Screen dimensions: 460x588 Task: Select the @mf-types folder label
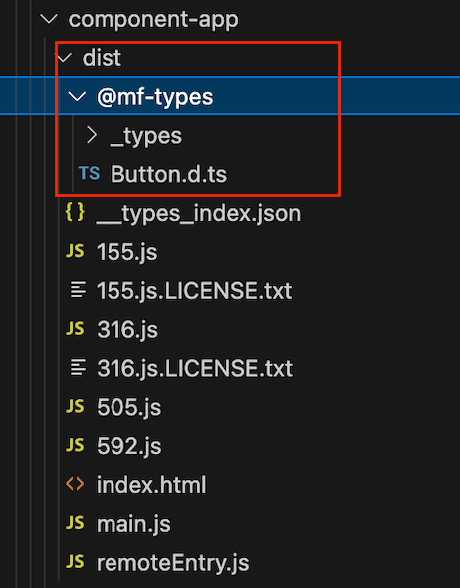[155, 97]
